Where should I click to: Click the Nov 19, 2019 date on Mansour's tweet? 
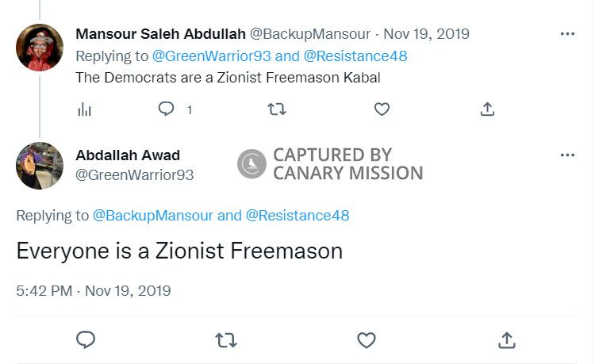(426, 34)
